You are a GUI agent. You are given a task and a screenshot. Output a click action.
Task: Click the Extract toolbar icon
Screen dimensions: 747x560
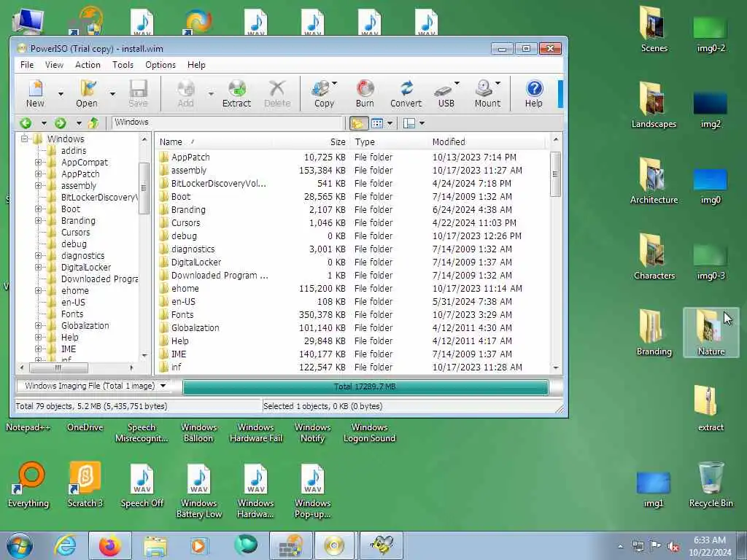(x=236, y=94)
